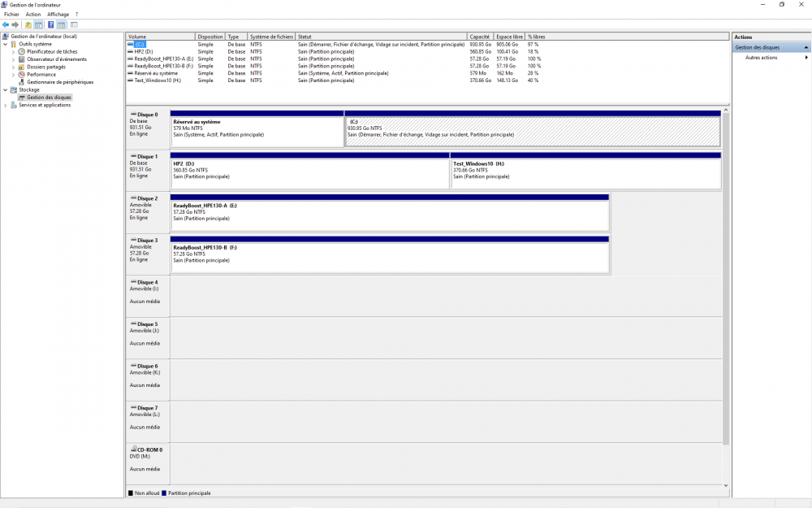Click the Système de fichiers column header
812x508 pixels.
(x=271, y=37)
